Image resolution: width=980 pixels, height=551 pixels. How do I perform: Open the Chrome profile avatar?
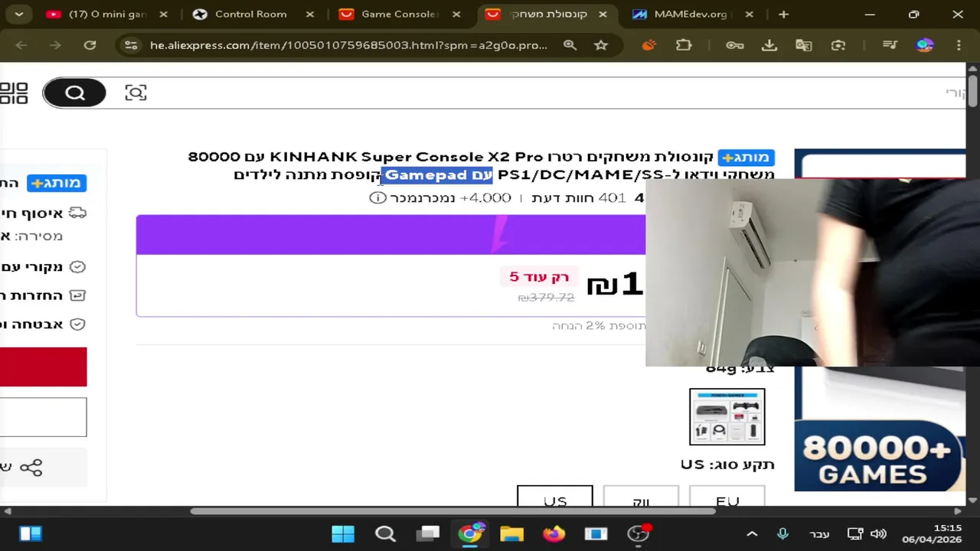point(925,45)
